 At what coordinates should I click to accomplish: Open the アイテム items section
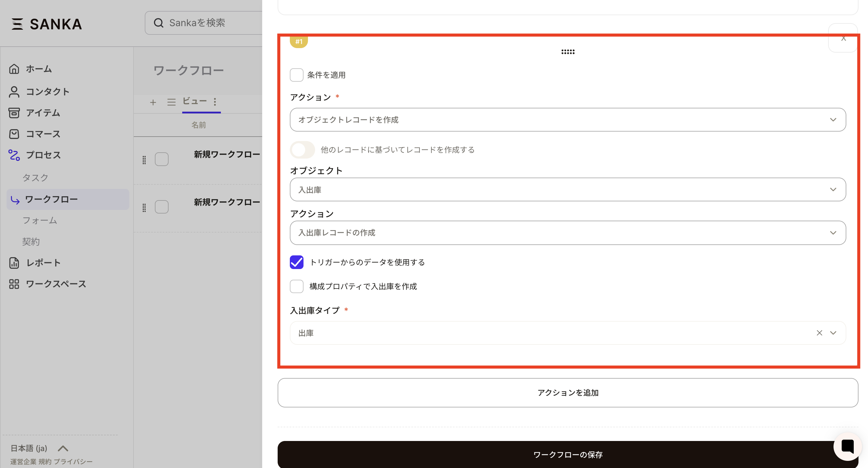click(43, 113)
